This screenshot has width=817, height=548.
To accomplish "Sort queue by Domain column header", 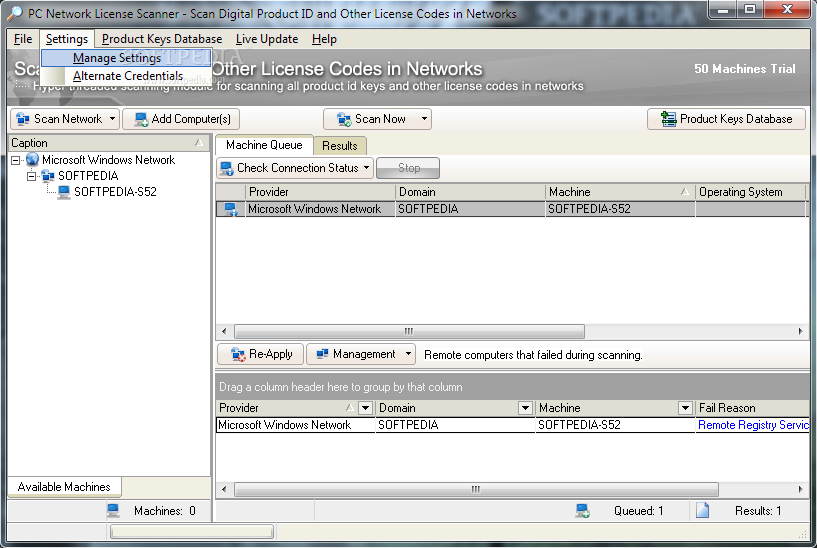I will click(x=471, y=192).
